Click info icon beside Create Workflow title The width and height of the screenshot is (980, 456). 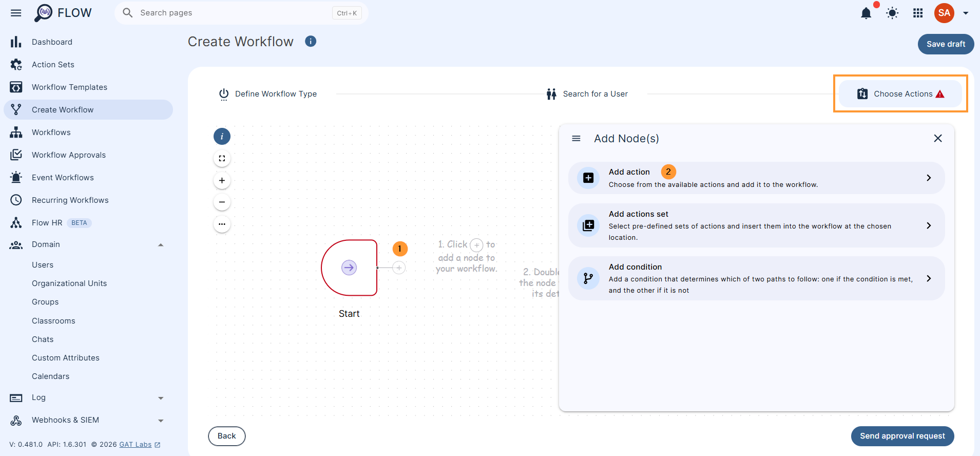point(311,41)
